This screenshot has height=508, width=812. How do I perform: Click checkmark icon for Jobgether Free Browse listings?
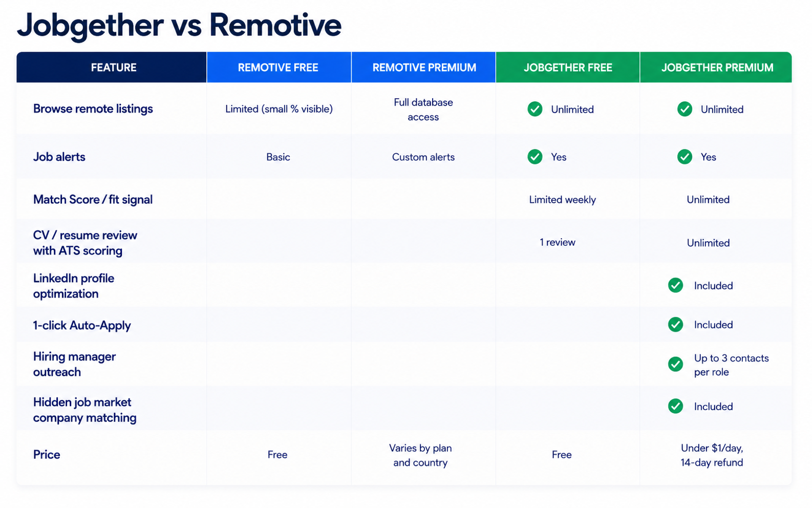click(x=535, y=109)
